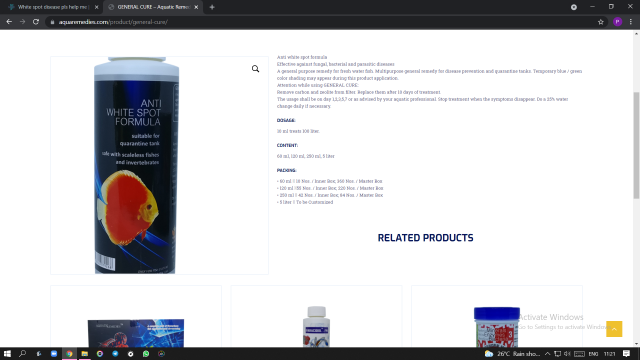Click the Chrome taskbar icon
The height and width of the screenshot is (360, 640).
[69, 354]
